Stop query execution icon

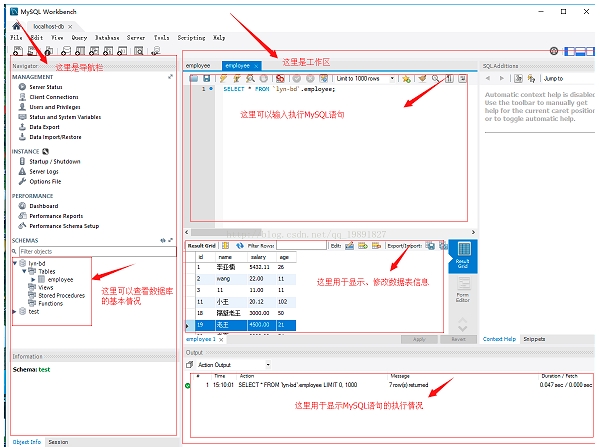264,78
